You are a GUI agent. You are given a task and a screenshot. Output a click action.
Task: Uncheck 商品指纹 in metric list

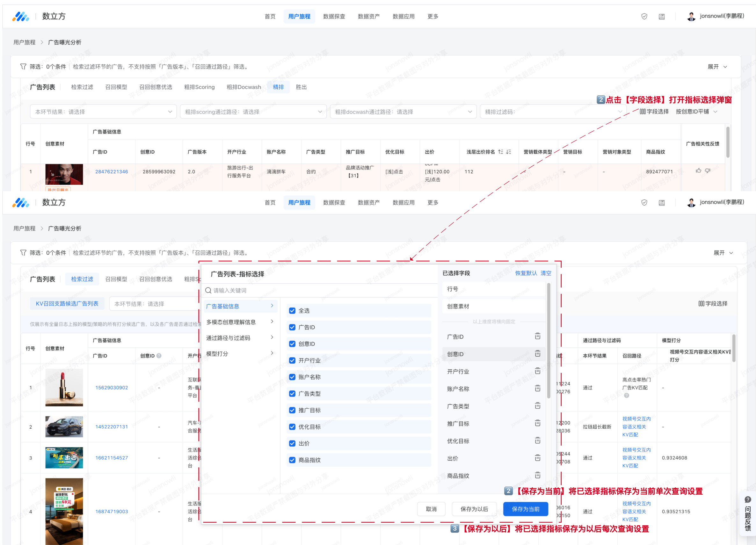(292, 460)
